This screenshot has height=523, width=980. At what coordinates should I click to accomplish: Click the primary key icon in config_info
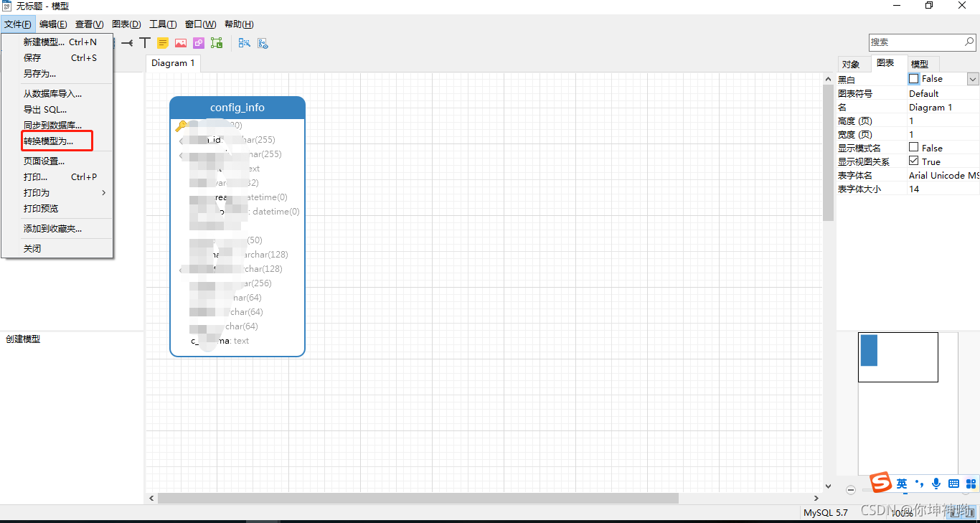(181, 126)
